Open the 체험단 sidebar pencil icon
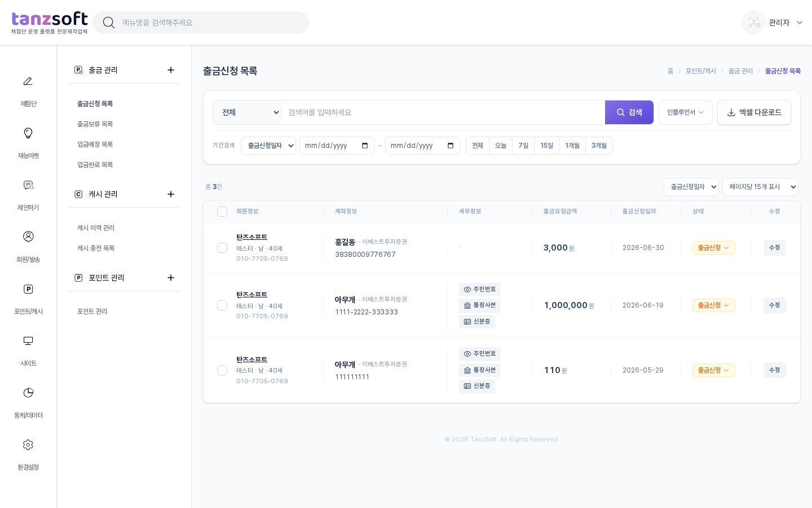 [x=28, y=81]
